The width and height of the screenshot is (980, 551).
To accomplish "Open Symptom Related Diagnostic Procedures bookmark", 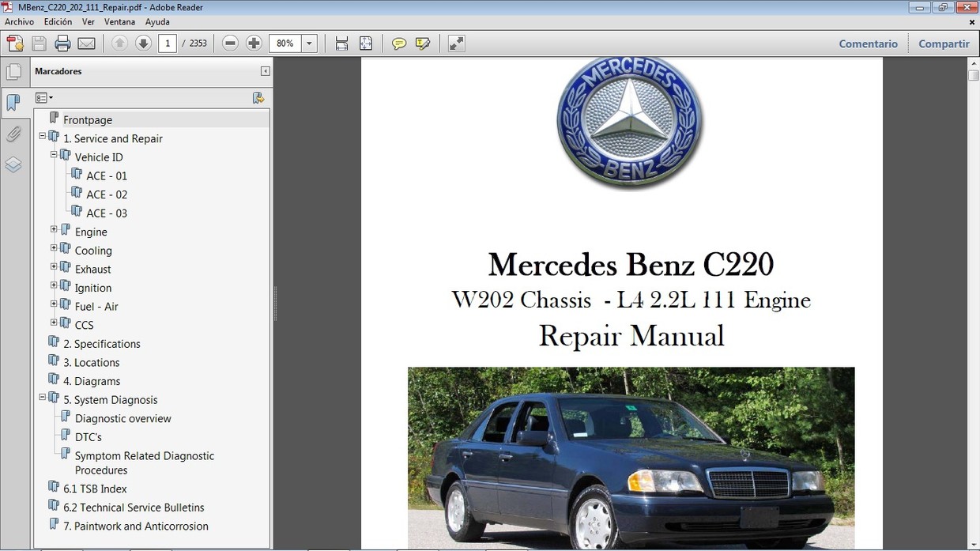I will 145,463.
